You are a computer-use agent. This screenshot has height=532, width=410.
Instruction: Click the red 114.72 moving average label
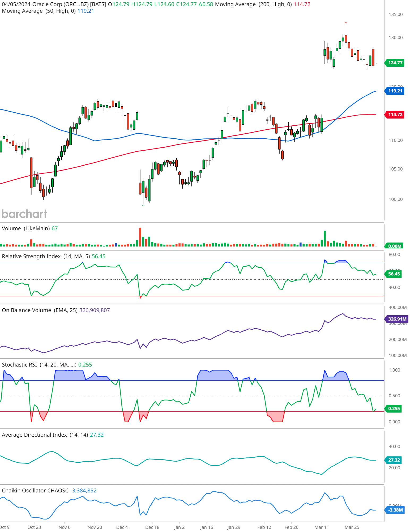coord(395,115)
